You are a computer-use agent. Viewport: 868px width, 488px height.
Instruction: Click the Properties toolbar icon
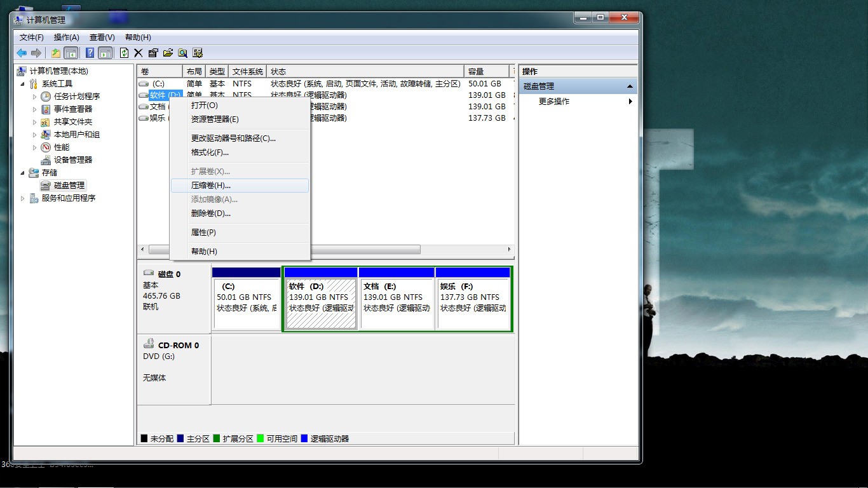pos(153,53)
